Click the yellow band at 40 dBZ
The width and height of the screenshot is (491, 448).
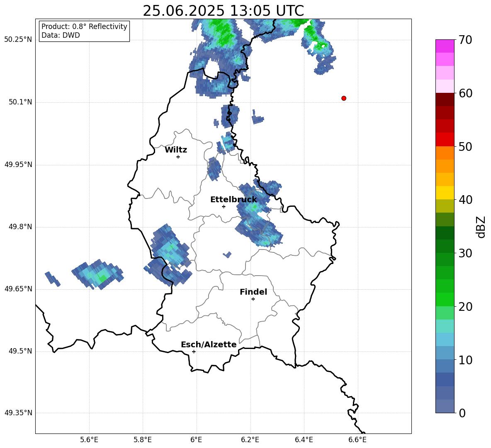[445, 193]
